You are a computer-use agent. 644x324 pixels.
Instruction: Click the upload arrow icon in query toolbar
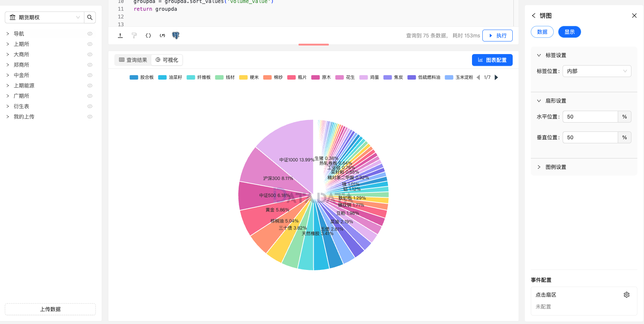coord(120,36)
